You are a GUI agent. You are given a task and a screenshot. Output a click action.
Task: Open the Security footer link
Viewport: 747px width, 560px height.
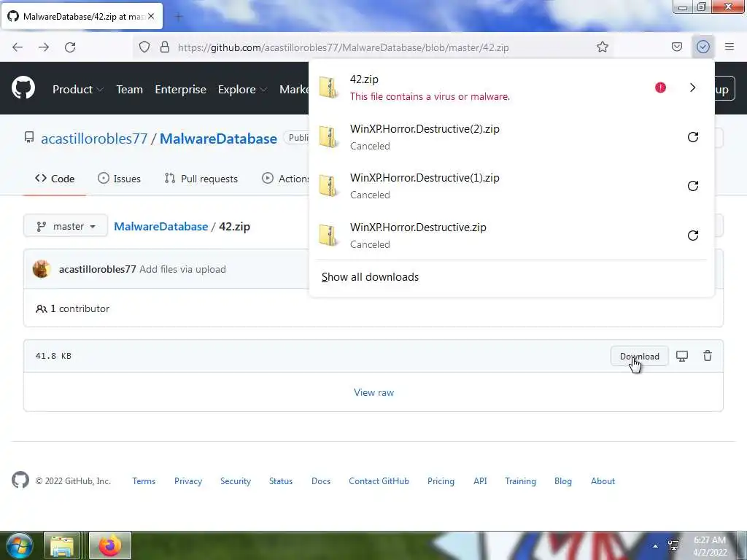click(x=236, y=481)
